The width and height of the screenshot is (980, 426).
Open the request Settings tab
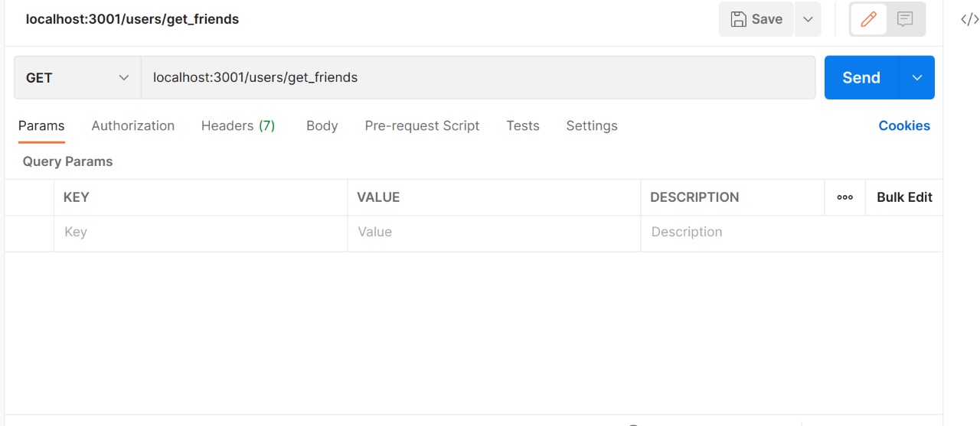tap(592, 125)
